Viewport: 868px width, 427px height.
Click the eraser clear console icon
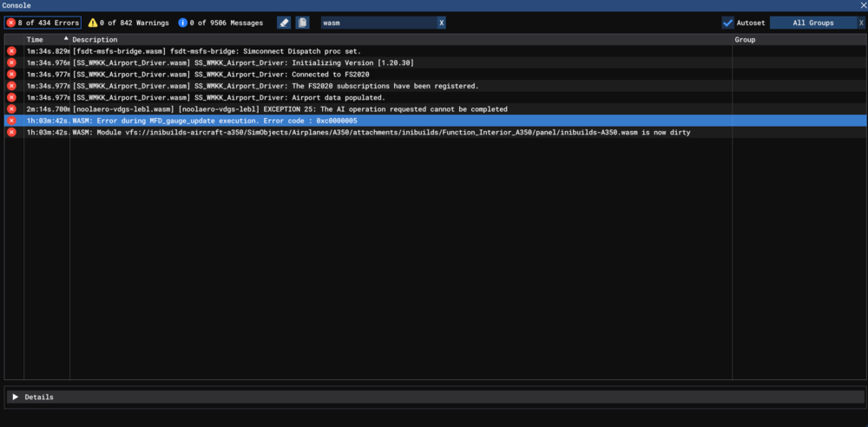click(284, 23)
